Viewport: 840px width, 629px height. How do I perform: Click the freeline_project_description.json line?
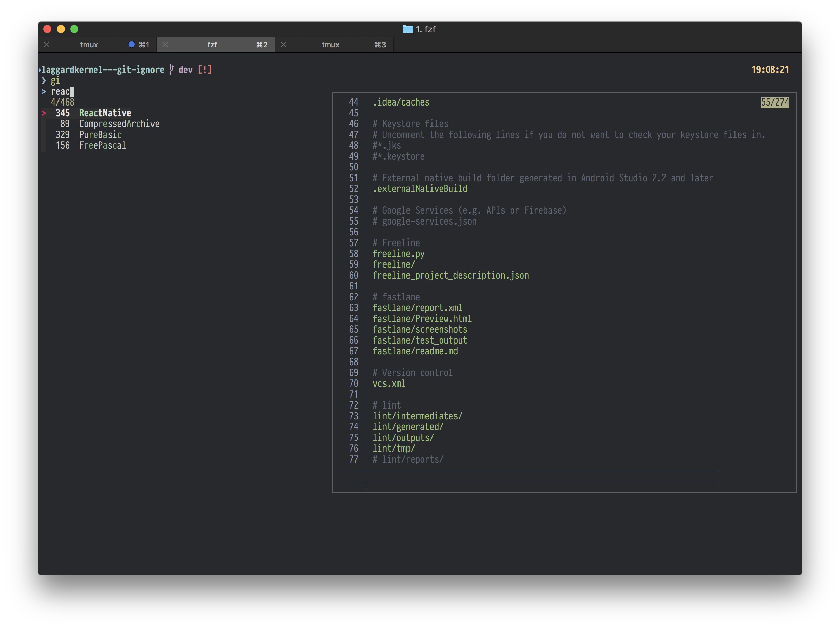point(450,275)
